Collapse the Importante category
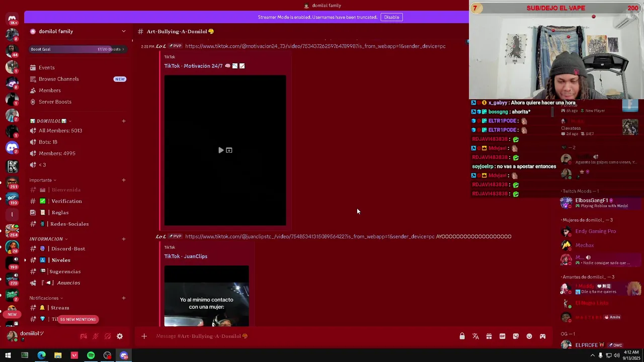 click(43, 180)
